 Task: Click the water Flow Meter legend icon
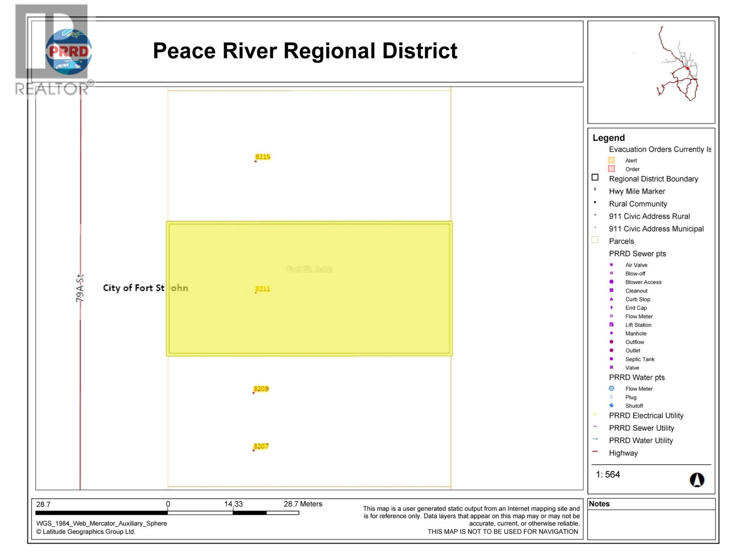(x=611, y=388)
